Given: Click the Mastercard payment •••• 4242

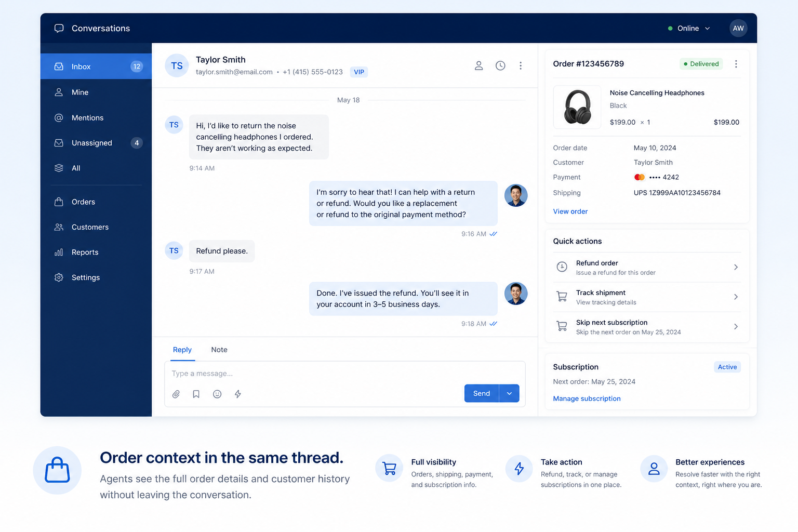Looking at the screenshot, I should (x=657, y=177).
